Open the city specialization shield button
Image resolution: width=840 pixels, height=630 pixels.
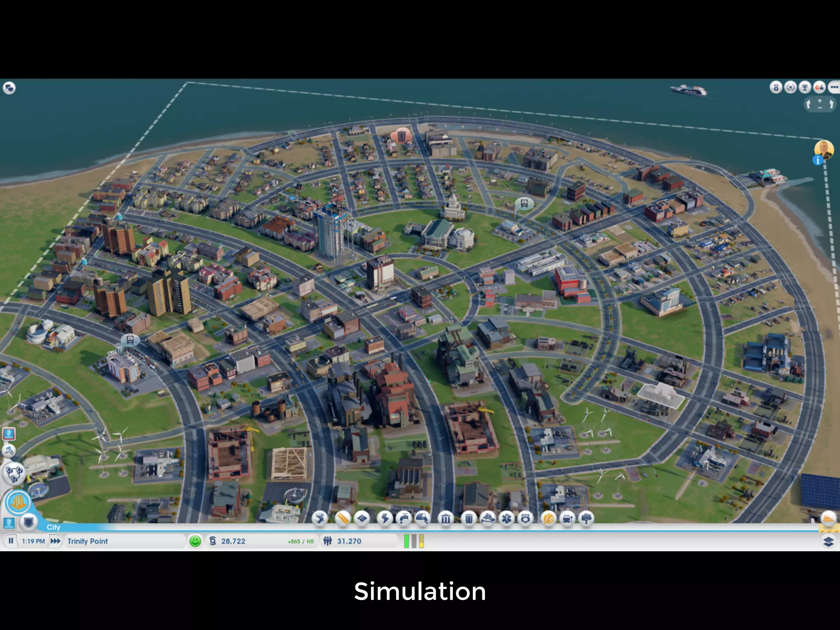pyautogui.click(x=28, y=523)
